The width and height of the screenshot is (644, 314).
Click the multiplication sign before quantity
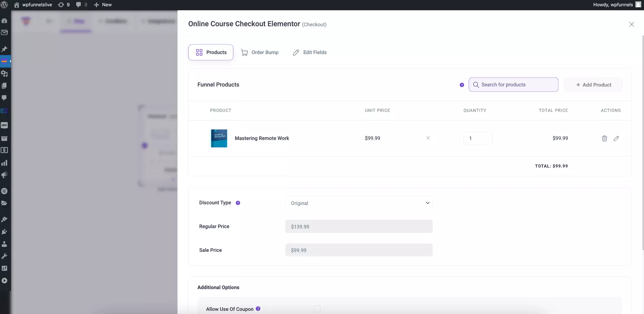click(428, 138)
